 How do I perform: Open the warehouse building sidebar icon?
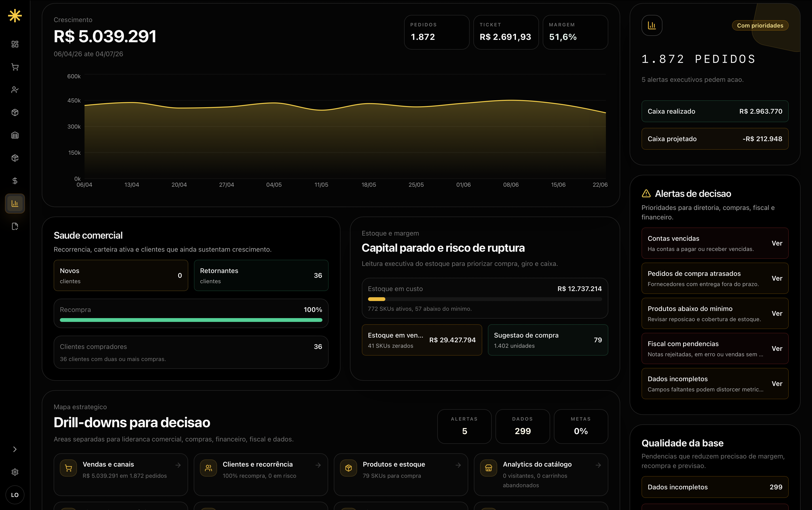(15, 135)
